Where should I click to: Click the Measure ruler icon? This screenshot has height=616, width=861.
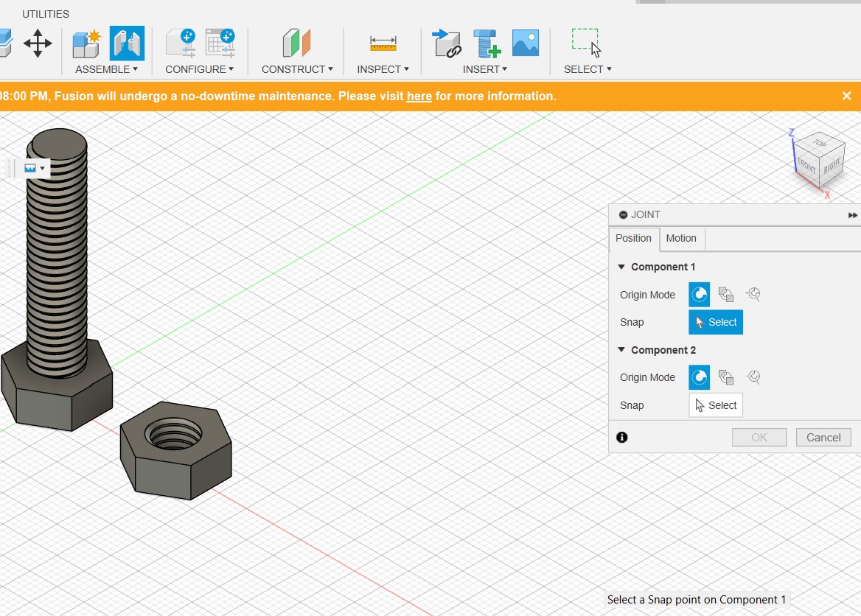click(x=383, y=43)
